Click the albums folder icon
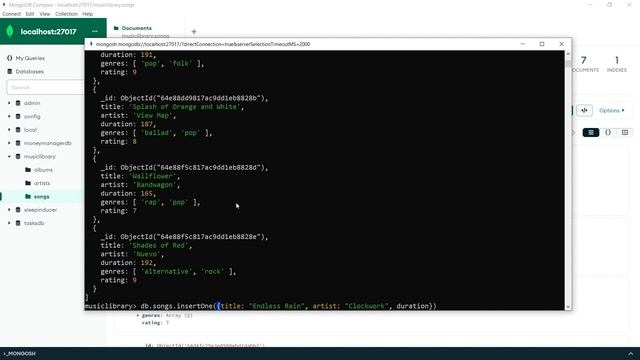 point(28,170)
